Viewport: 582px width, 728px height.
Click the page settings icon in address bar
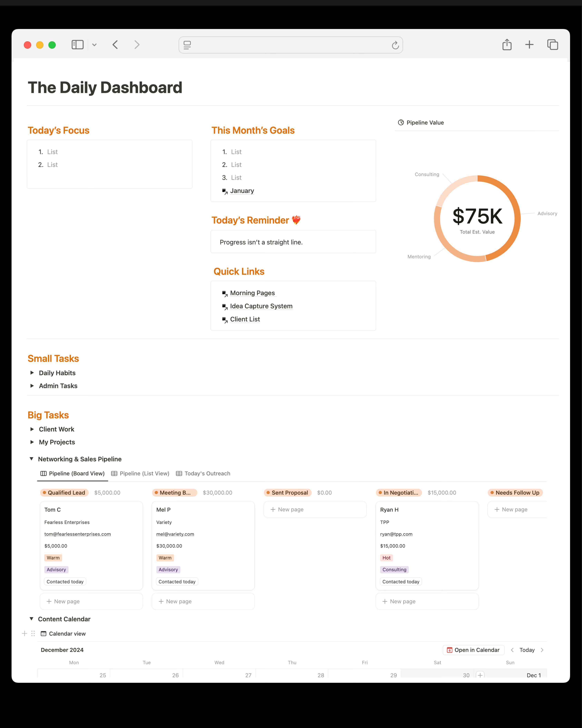coord(187,45)
